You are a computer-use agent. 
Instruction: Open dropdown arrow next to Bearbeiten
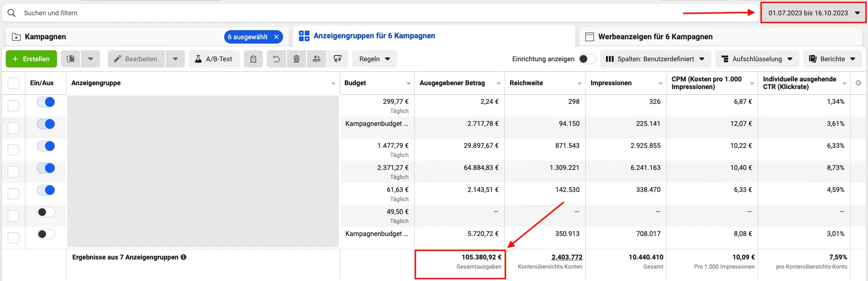[x=175, y=59]
